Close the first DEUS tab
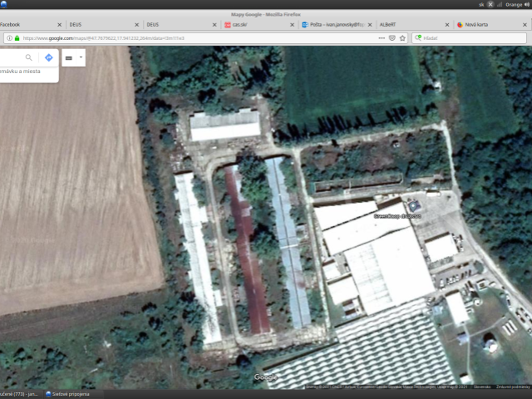 [136, 25]
